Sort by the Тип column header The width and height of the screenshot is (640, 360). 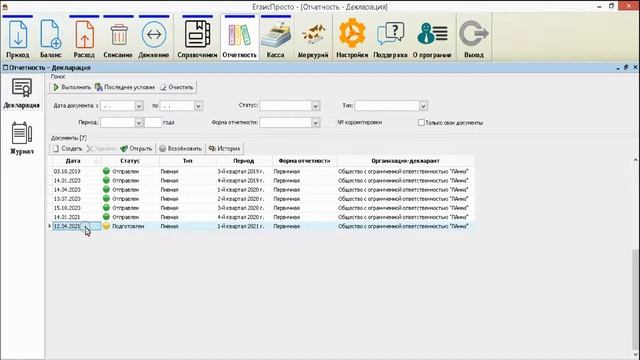click(187, 161)
